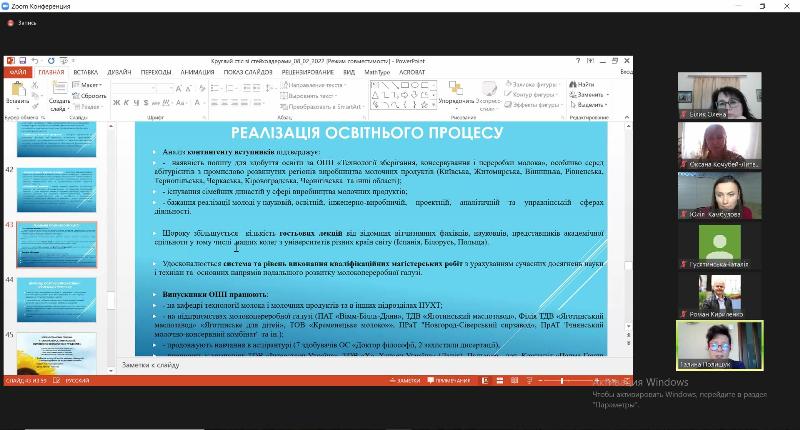This screenshot has height=430, width=800.
Task: Adjust the zoom slider in status bar
Action: pyautogui.click(x=562, y=381)
